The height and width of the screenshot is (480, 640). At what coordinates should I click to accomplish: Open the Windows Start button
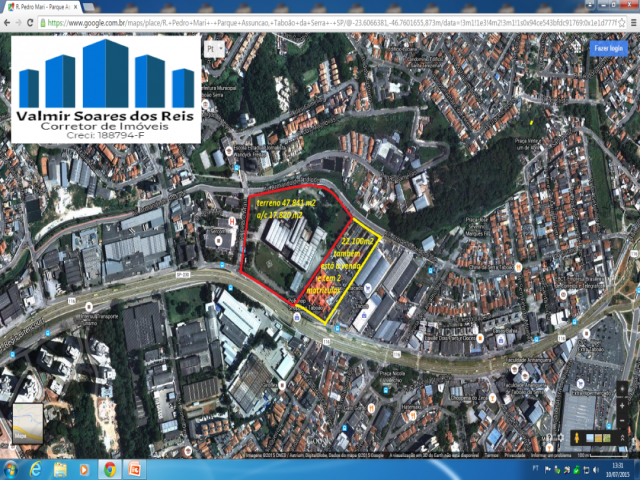click(x=11, y=470)
